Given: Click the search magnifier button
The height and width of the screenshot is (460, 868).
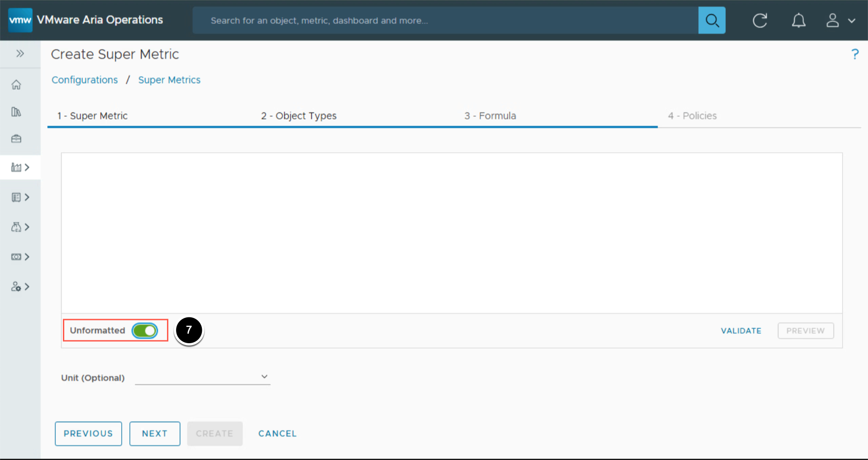Looking at the screenshot, I should [x=711, y=20].
